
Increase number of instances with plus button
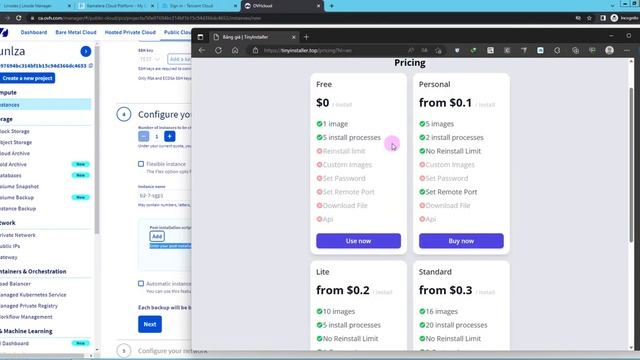[x=170, y=136]
